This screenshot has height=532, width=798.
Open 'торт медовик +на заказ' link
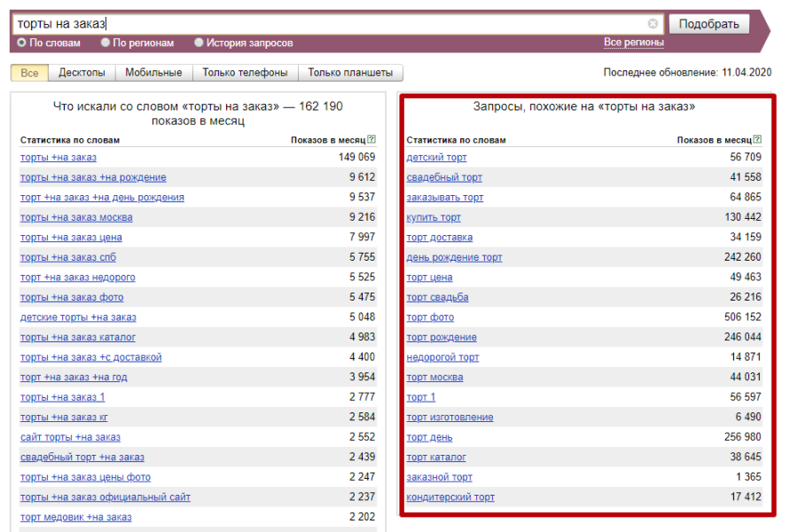point(75,517)
